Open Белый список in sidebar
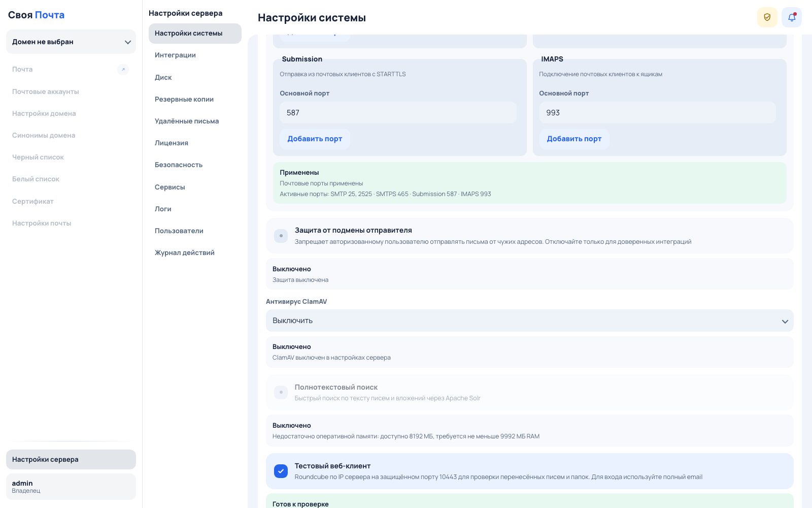This screenshot has height=508, width=812. pos(71,179)
